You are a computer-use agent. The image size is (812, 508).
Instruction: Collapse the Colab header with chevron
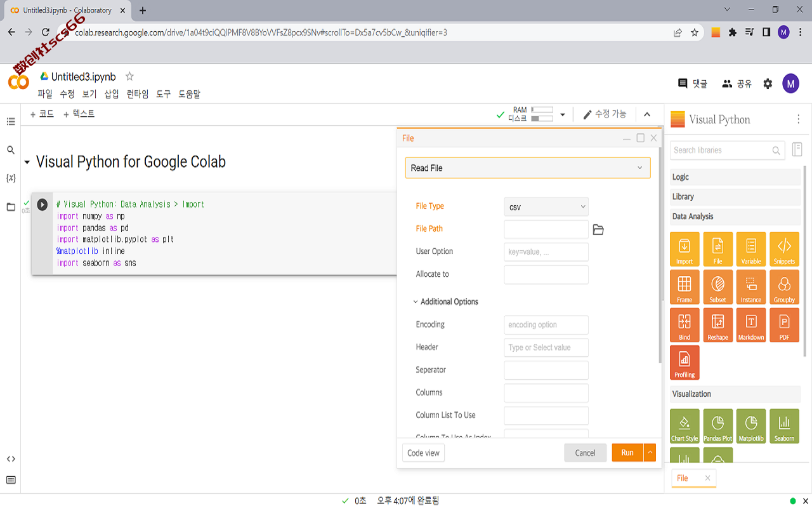(647, 114)
